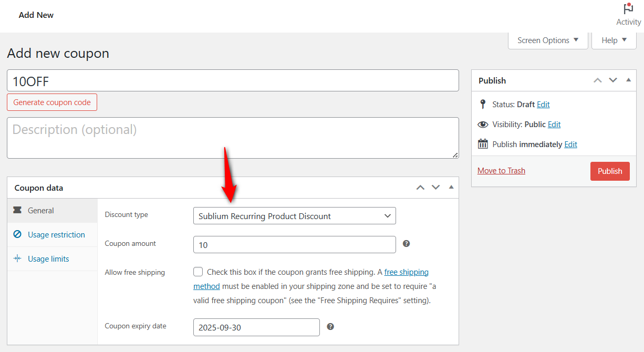This screenshot has height=352, width=644.
Task: Open the Screen Options dropdown
Action: tap(547, 40)
